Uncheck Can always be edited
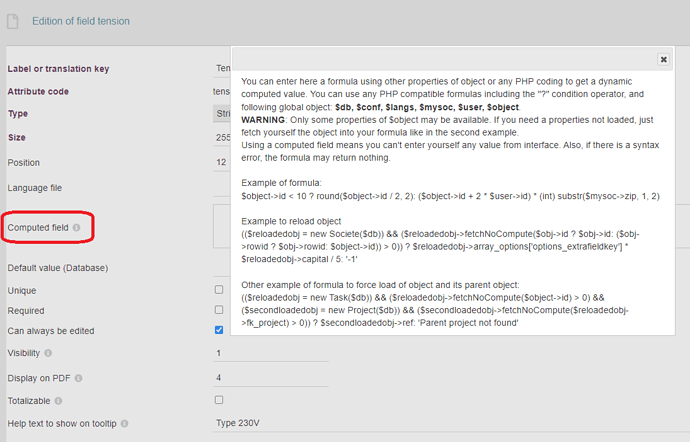This screenshot has width=690, height=442. click(x=219, y=330)
